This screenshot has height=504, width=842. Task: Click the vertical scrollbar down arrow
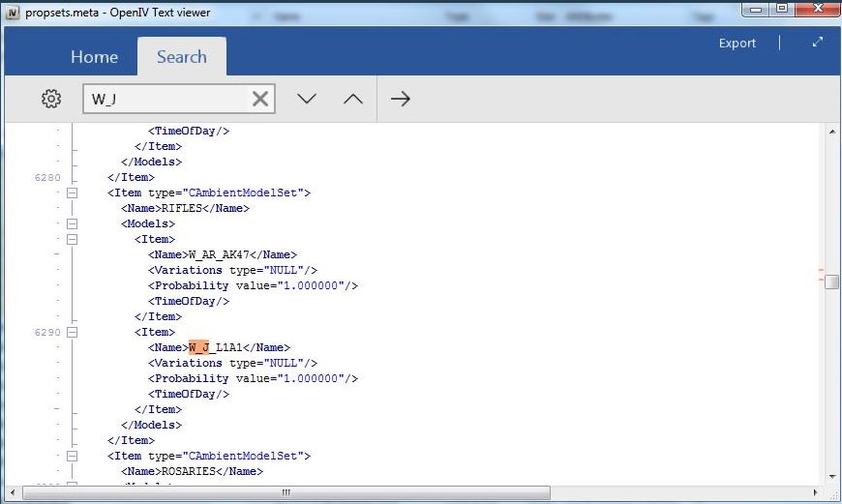click(x=831, y=475)
